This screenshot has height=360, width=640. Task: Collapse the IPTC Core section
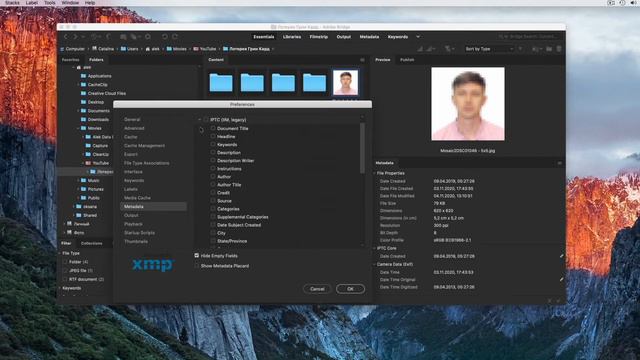[x=374, y=248]
